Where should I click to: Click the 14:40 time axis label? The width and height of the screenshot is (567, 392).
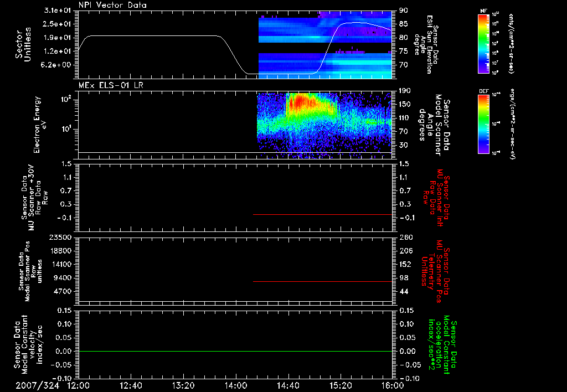(288, 385)
